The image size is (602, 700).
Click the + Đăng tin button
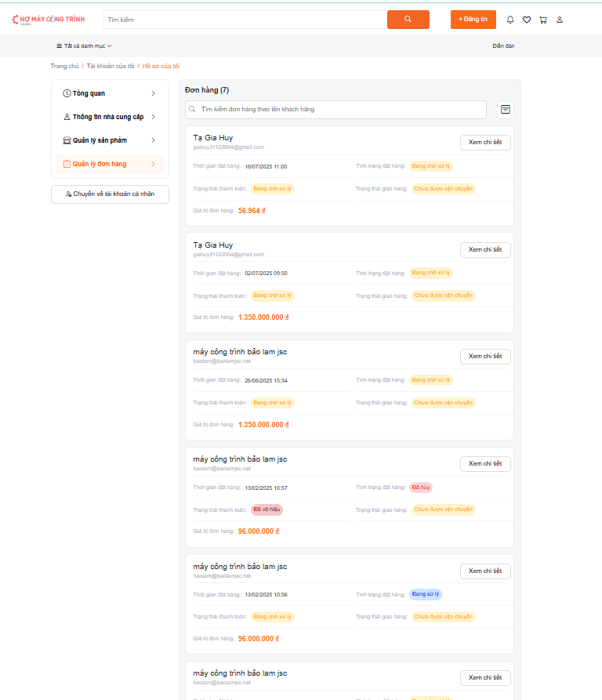pyautogui.click(x=473, y=20)
